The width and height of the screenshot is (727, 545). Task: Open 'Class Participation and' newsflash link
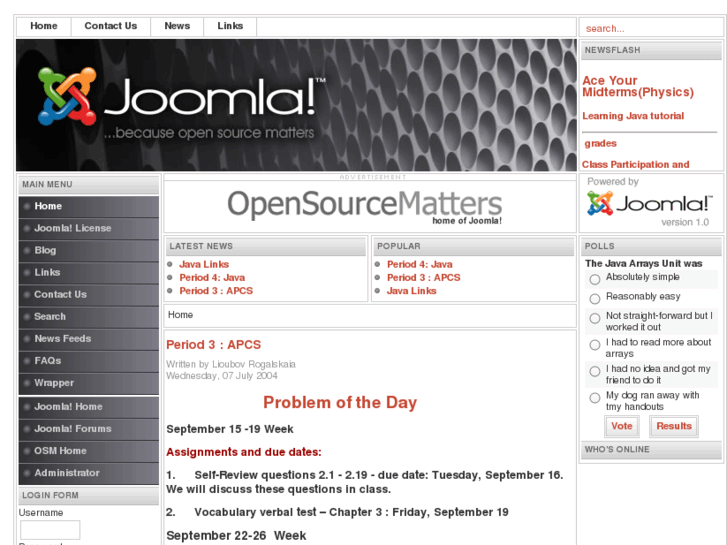click(x=636, y=165)
